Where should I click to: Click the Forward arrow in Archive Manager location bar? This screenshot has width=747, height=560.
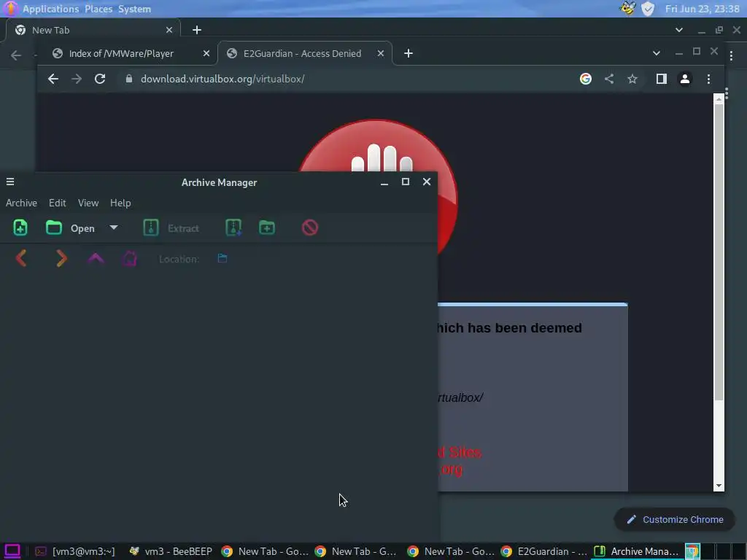pyautogui.click(x=61, y=259)
